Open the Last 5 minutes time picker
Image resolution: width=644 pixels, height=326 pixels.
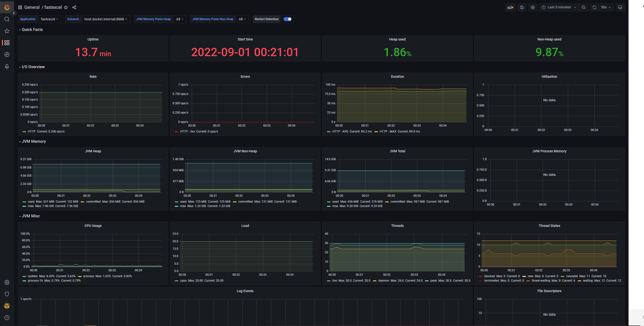pyautogui.click(x=559, y=7)
